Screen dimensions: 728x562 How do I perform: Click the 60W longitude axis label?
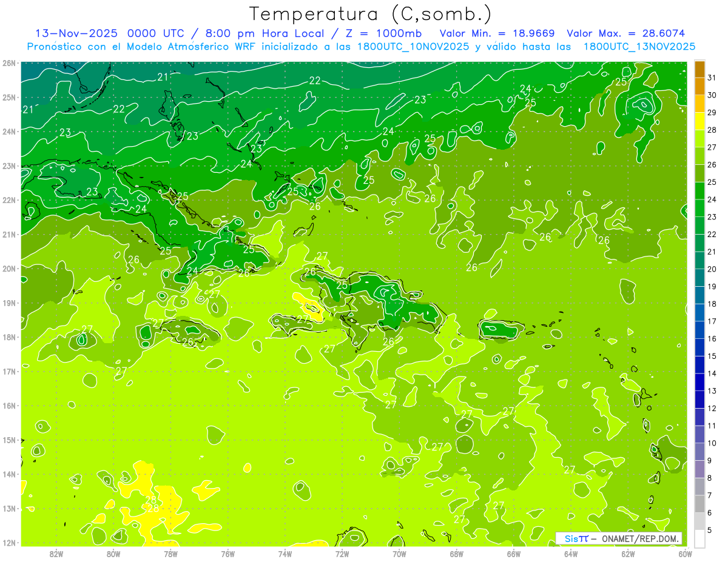[x=685, y=553]
